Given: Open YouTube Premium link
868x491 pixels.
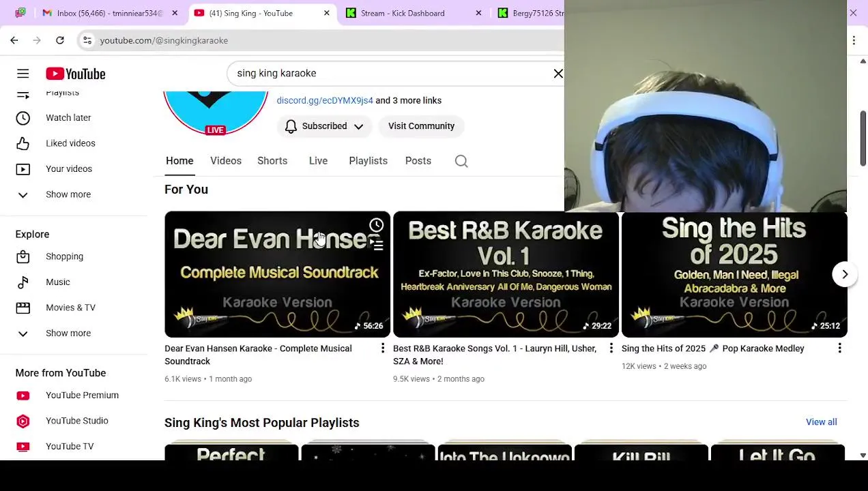Looking at the screenshot, I should coord(82,396).
